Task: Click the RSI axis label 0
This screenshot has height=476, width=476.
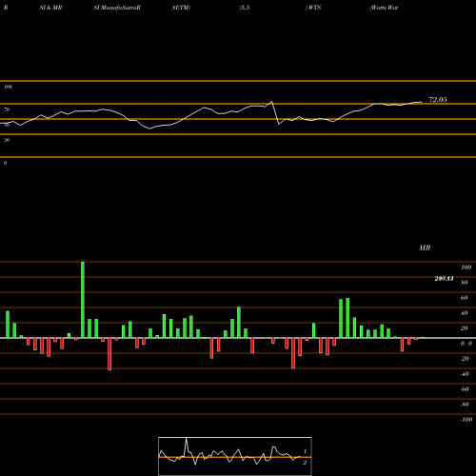Action: pos(5,163)
